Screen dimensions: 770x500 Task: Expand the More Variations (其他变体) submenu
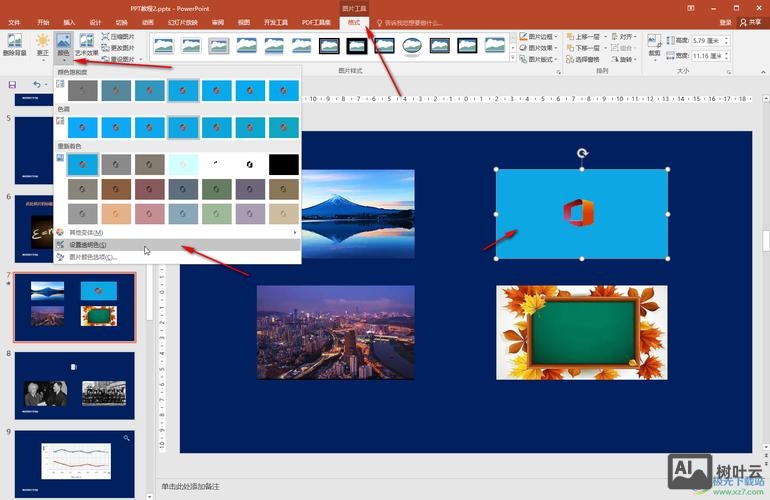click(86, 232)
